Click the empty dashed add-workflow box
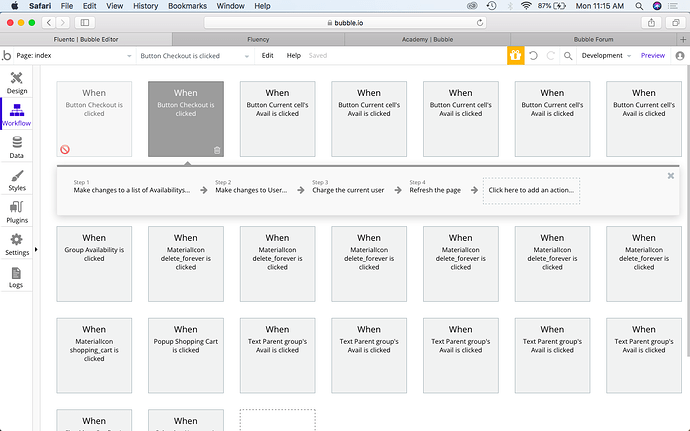This screenshot has width=690, height=431. pyautogui.click(x=278, y=420)
